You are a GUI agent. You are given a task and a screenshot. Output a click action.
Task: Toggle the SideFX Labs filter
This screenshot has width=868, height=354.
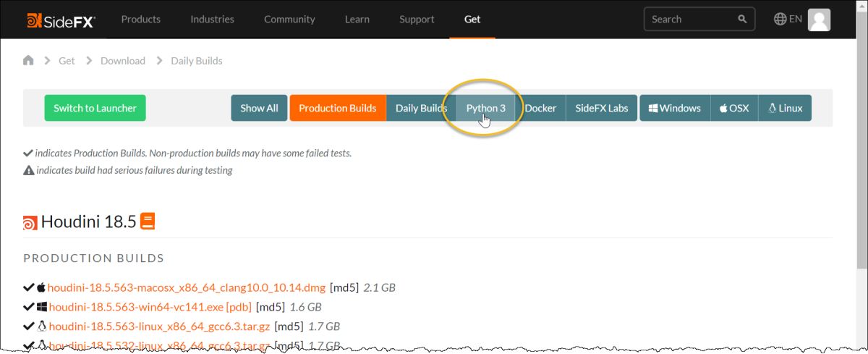602,108
